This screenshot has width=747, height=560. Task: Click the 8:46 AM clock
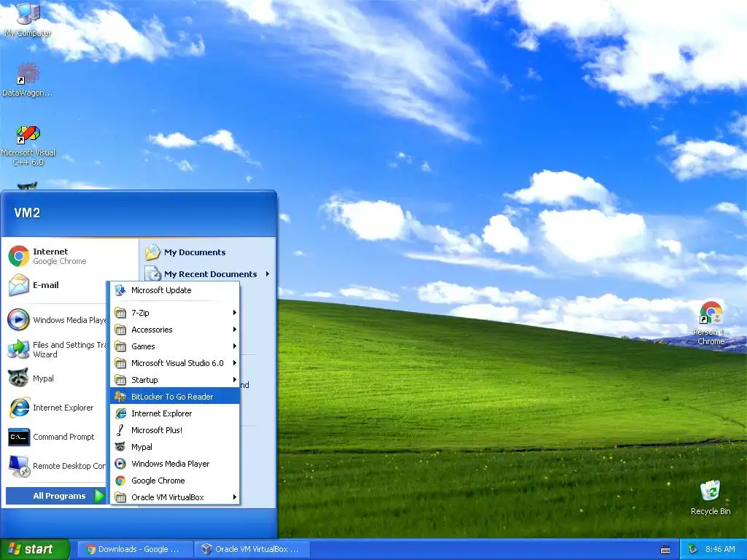click(720, 549)
